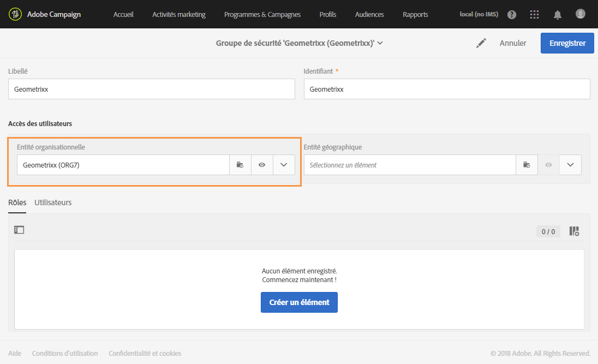Go to Accueil in navigation

click(x=123, y=15)
